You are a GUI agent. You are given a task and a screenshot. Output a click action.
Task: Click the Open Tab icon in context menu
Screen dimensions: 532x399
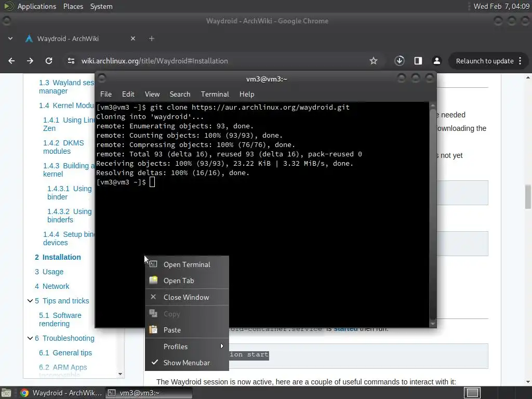(153, 280)
